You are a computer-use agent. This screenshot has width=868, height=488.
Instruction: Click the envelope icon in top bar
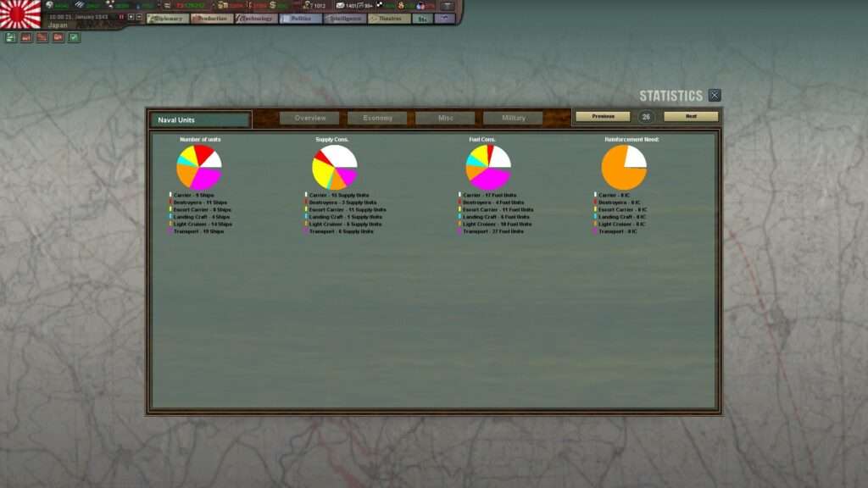click(x=340, y=5)
